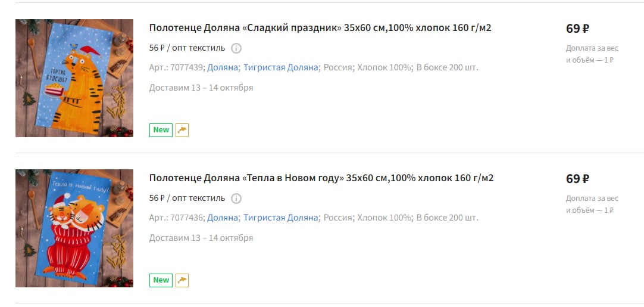Click Арт.: 7077439 article number
The width and height of the screenshot is (644, 307).
point(177,67)
